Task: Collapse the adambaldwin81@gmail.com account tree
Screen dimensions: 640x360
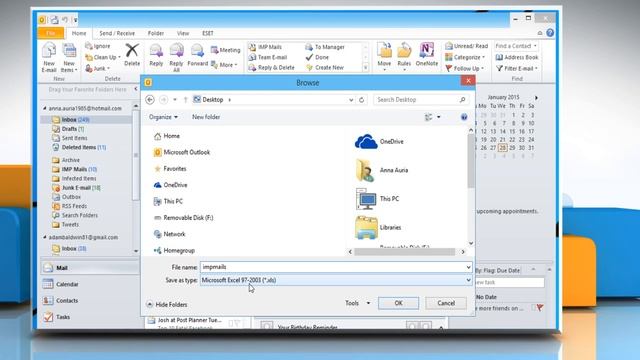Action: pos(45,237)
